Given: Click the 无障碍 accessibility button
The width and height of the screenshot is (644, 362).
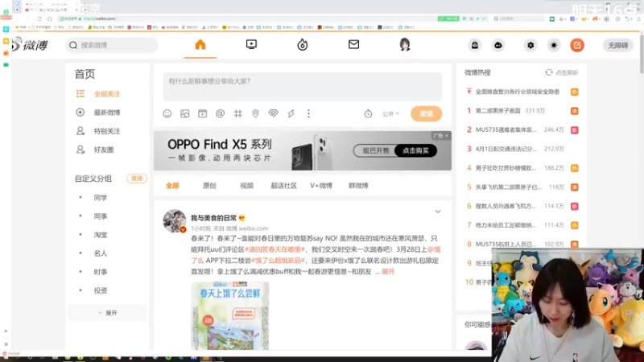Looking at the screenshot, I should pos(617,45).
